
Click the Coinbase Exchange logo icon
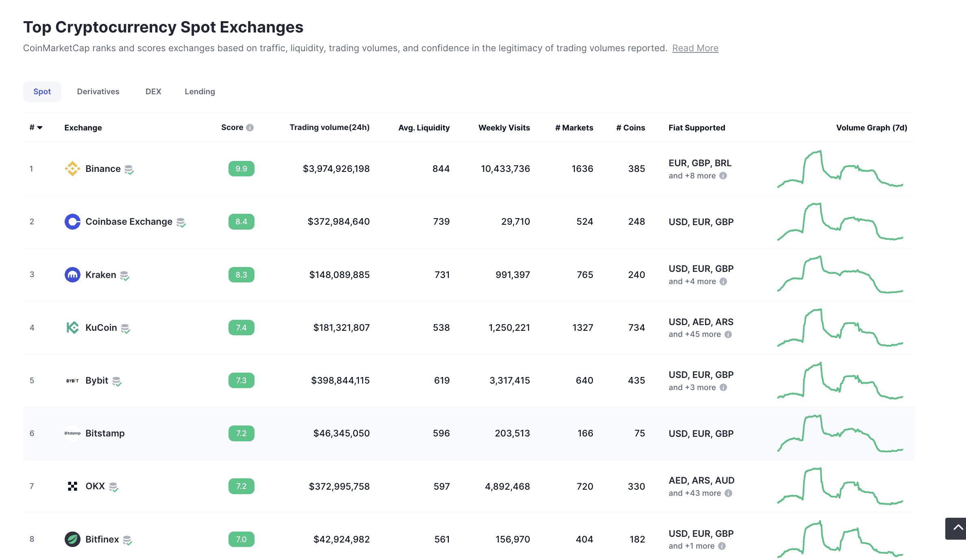point(72,221)
